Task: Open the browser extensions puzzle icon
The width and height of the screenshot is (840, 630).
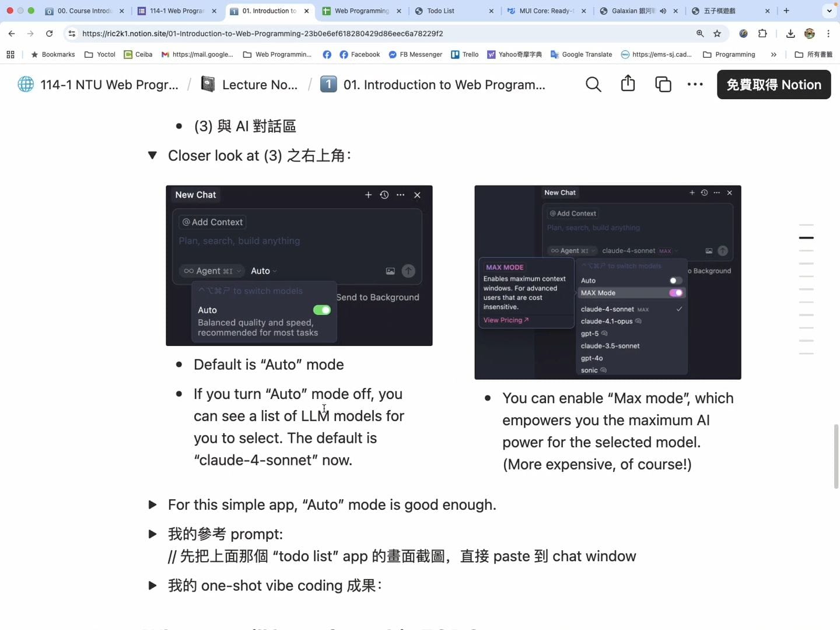Action: [x=762, y=34]
